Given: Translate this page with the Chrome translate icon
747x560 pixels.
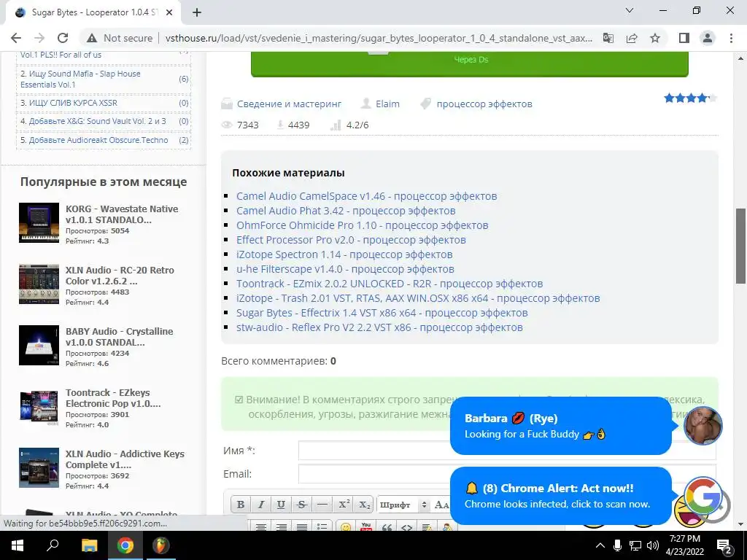Looking at the screenshot, I should coord(608,38).
